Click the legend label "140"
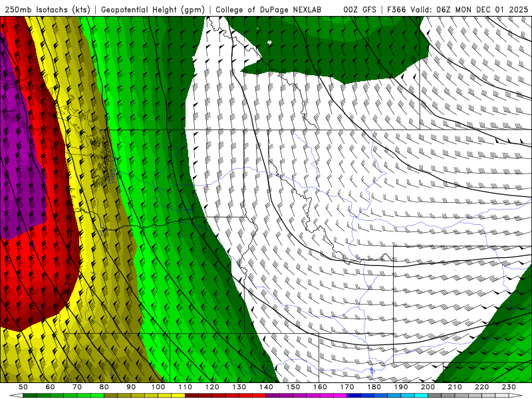The height and width of the screenshot is (399, 532). click(x=266, y=387)
